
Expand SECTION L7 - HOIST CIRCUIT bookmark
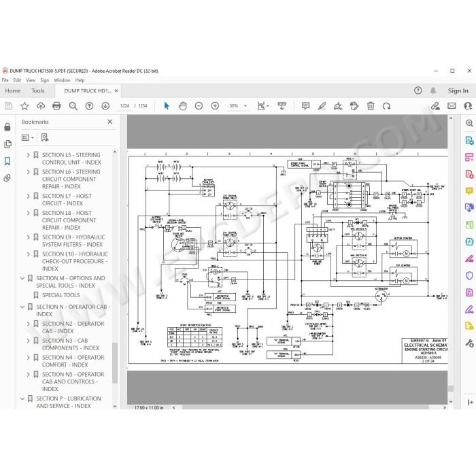pyautogui.click(x=29, y=196)
